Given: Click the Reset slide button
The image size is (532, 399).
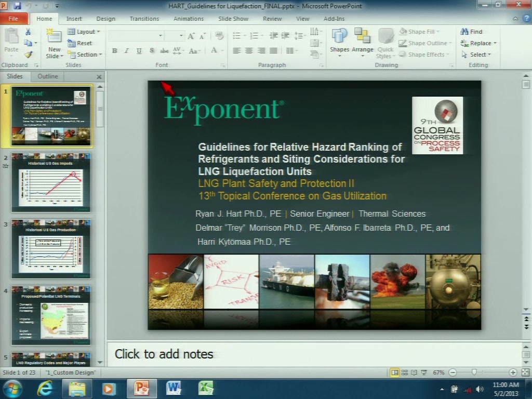Looking at the screenshot, I should [x=79, y=43].
